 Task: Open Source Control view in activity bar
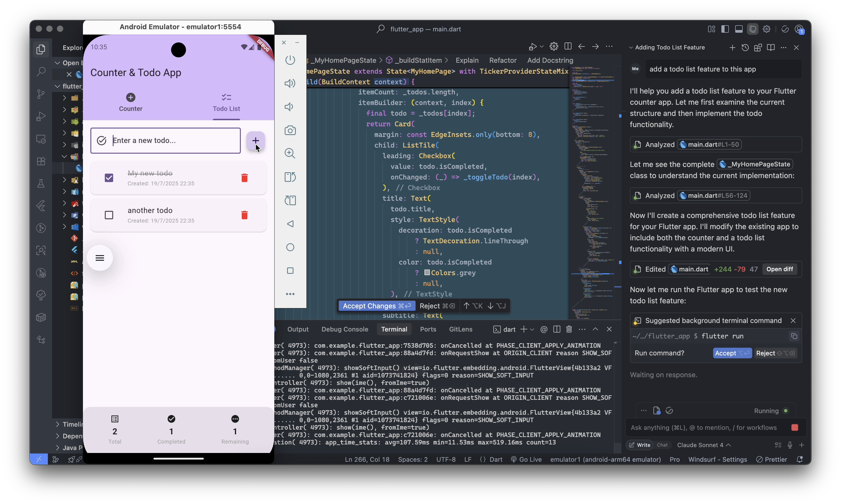point(41,94)
